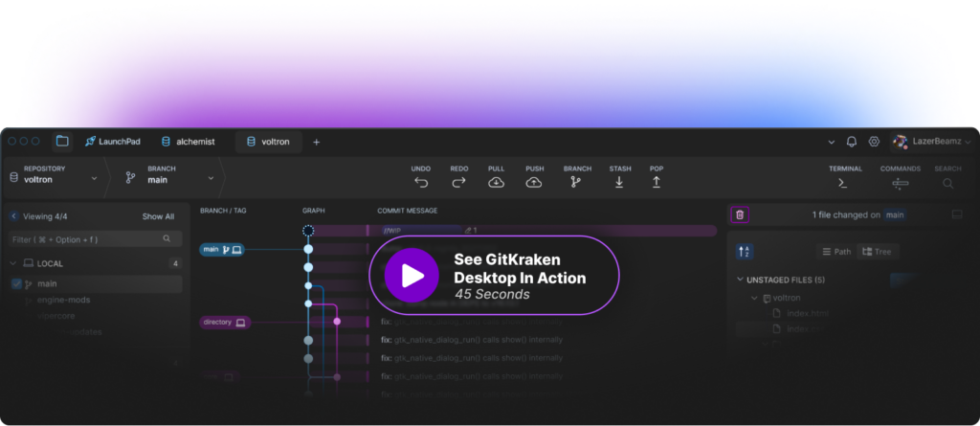
Task: Open the LazerBeamz profile menu
Action: 932,142
